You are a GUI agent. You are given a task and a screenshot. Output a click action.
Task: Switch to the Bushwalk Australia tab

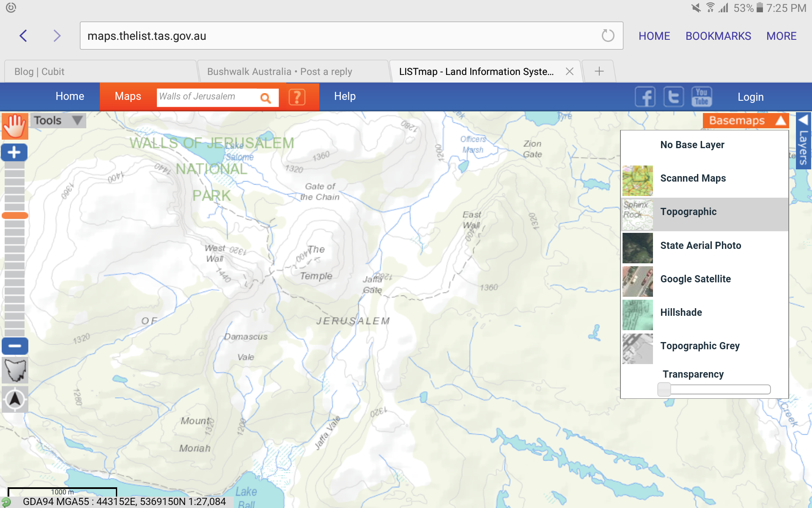tap(293, 72)
